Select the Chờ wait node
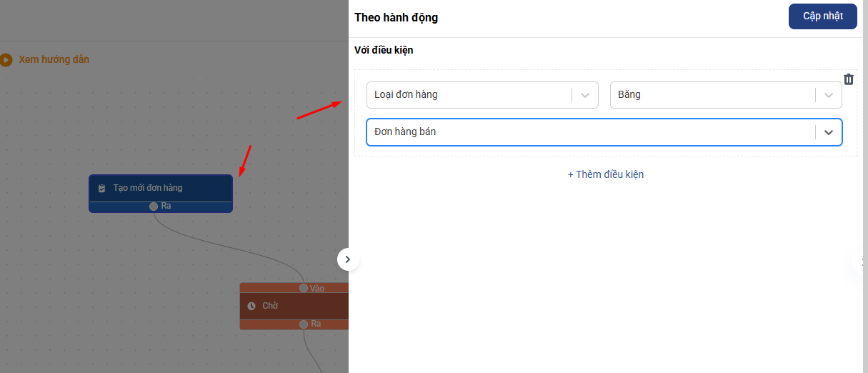Viewport: 868px width, 373px height. tap(294, 306)
